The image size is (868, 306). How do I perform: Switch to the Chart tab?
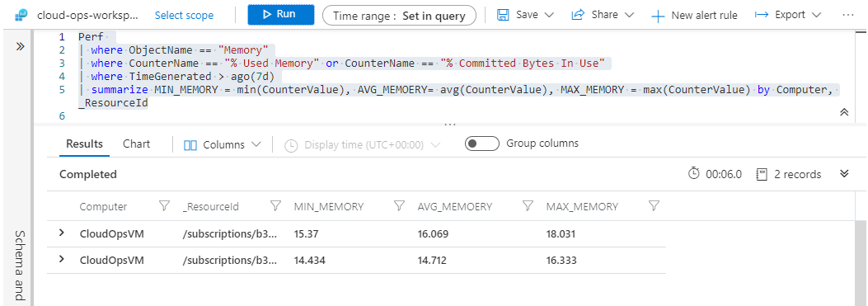[136, 144]
